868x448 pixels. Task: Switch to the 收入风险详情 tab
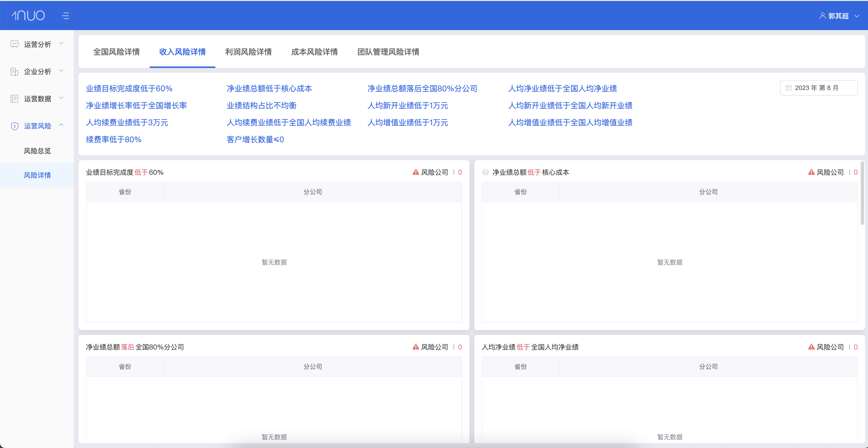(x=183, y=52)
